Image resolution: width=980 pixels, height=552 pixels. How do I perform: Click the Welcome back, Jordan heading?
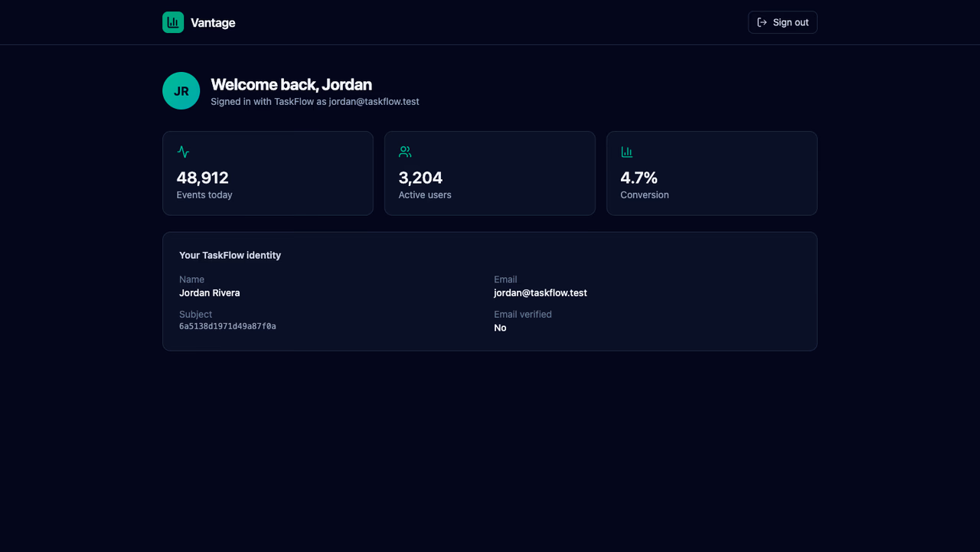click(292, 84)
